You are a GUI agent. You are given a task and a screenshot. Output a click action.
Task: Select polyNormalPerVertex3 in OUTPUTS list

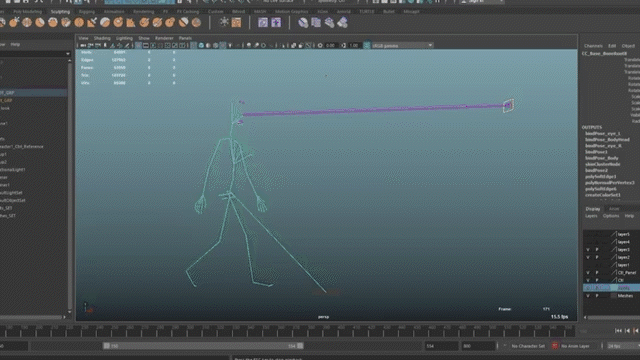609,182
